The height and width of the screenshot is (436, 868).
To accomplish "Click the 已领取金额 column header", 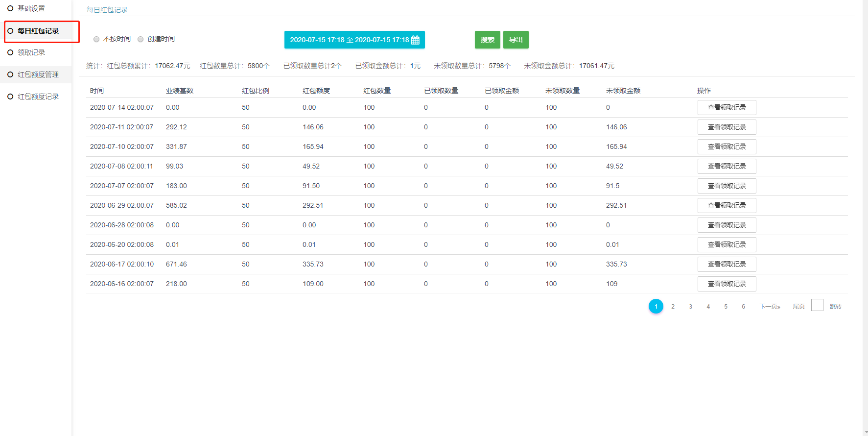I will point(502,91).
